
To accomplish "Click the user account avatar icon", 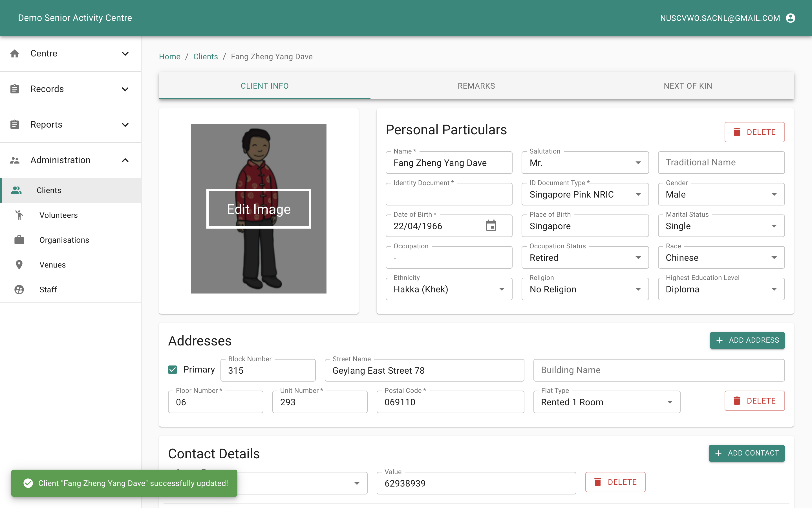I will [x=791, y=18].
